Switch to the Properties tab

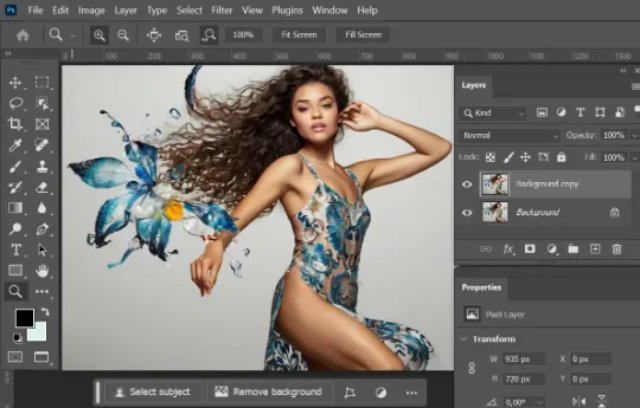[x=482, y=288]
